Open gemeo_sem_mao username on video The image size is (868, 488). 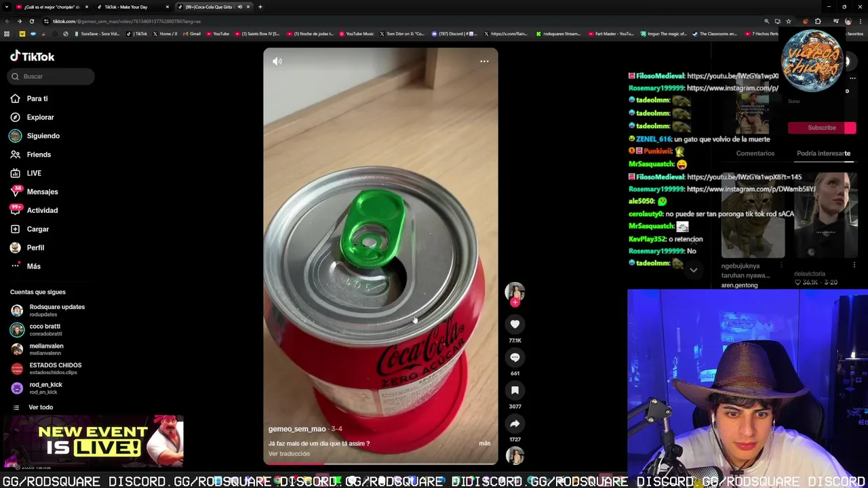coord(297,429)
